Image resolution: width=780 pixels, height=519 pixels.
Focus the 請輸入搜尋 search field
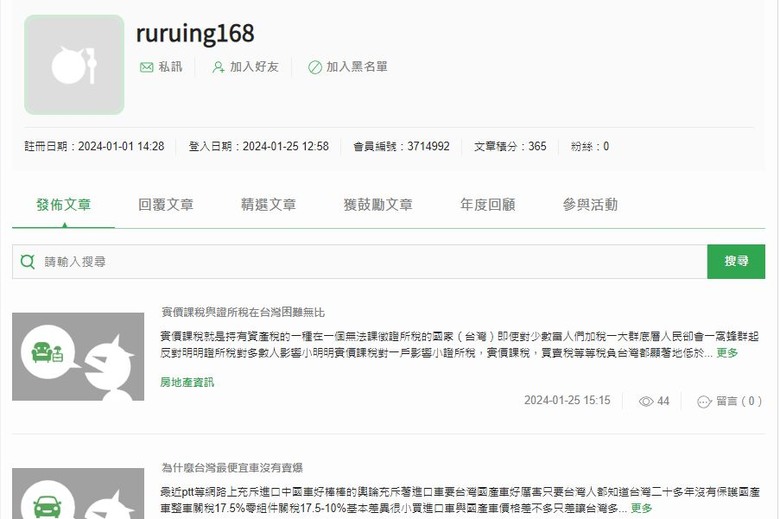coord(360,261)
